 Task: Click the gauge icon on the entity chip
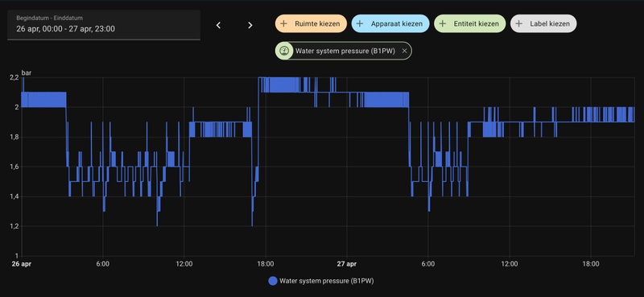click(x=284, y=51)
